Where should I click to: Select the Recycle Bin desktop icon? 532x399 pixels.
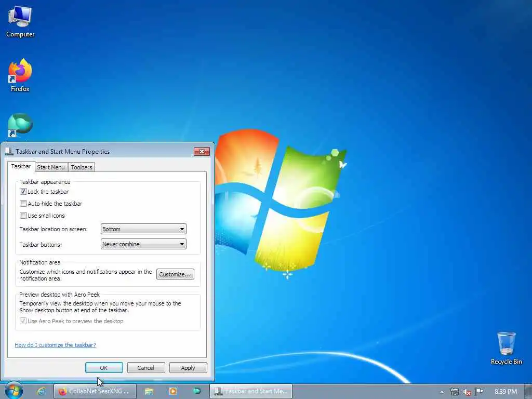tap(506, 348)
